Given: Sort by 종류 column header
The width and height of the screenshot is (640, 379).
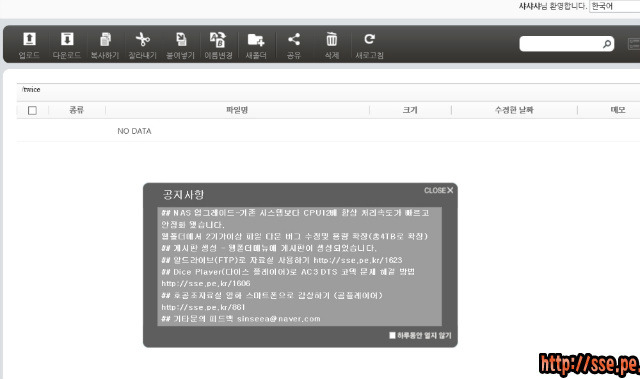Looking at the screenshot, I should point(76,110).
